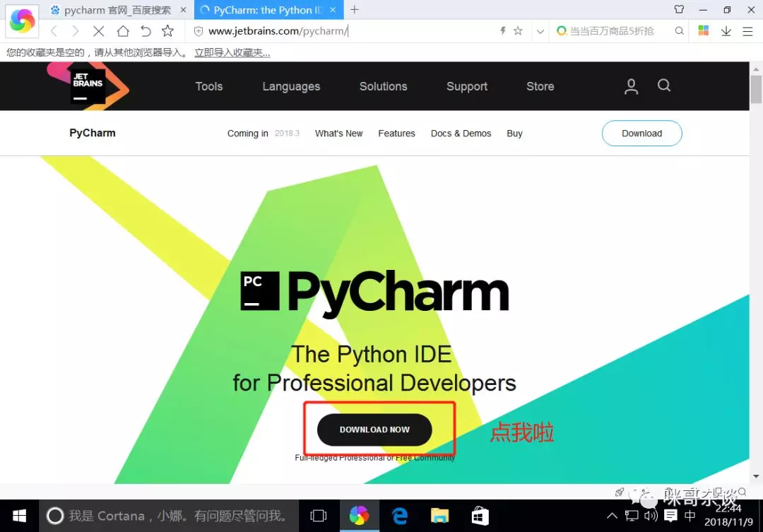Click the 360 browser logo icon
This screenshot has width=763, height=532.
point(22,21)
